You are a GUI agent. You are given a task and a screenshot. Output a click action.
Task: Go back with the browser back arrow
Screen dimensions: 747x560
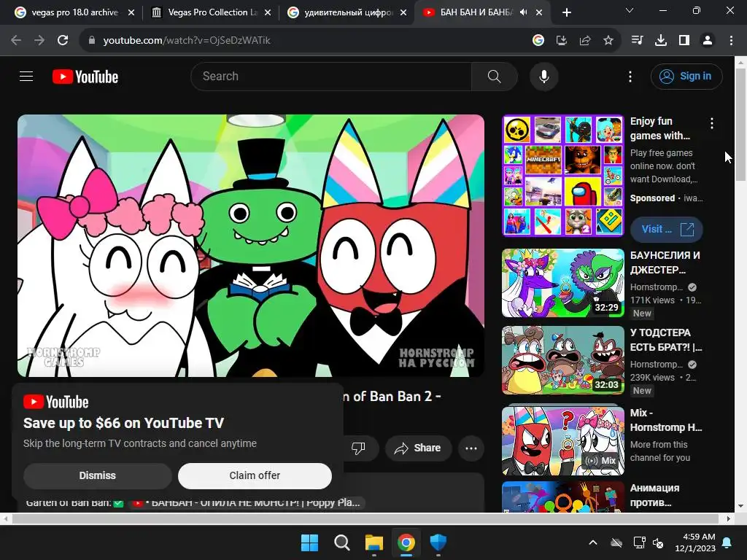[x=16, y=41]
